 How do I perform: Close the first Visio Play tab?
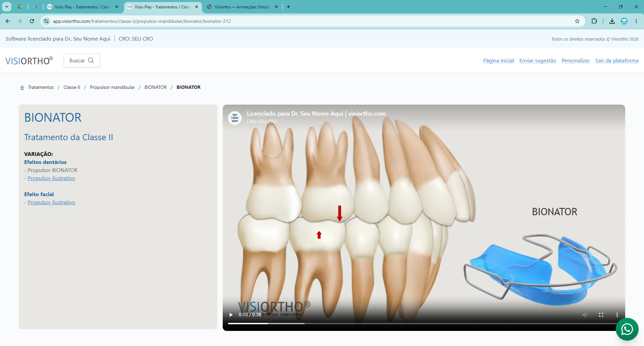[x=117, y=7]
